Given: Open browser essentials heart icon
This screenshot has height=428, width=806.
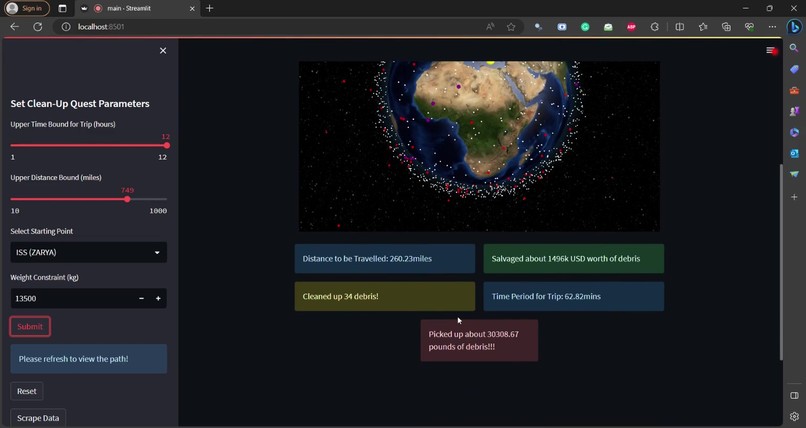Looking at the screenshot, I should 749,27.
